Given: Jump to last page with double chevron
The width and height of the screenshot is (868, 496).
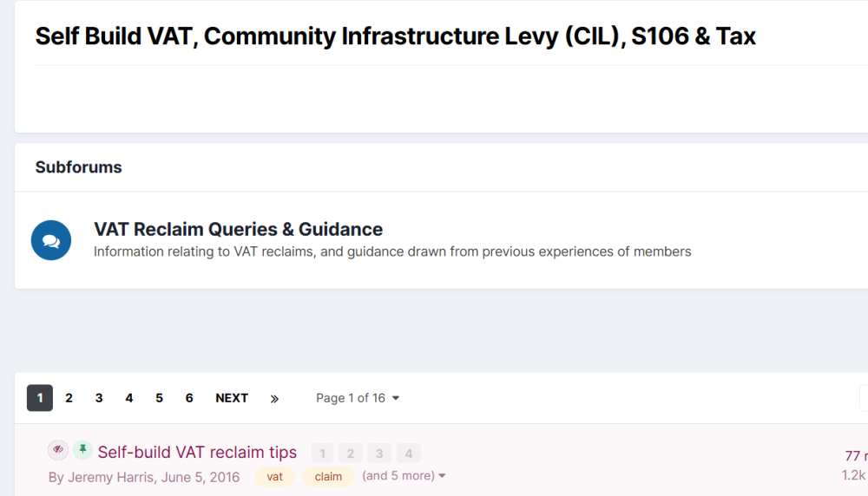Looking at the screenshot, I should 274,398.
